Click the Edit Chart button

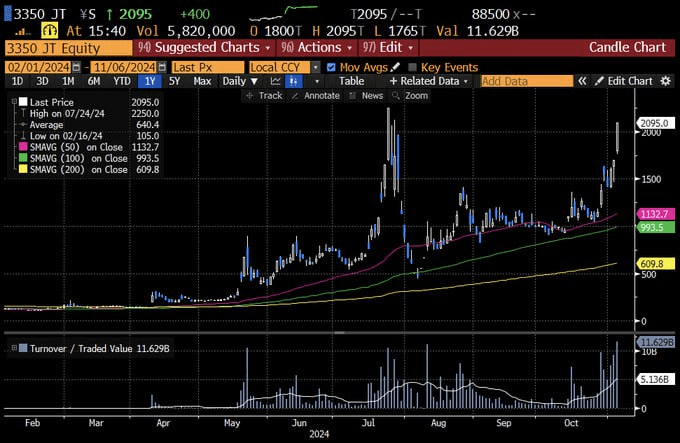click(625, 81)
